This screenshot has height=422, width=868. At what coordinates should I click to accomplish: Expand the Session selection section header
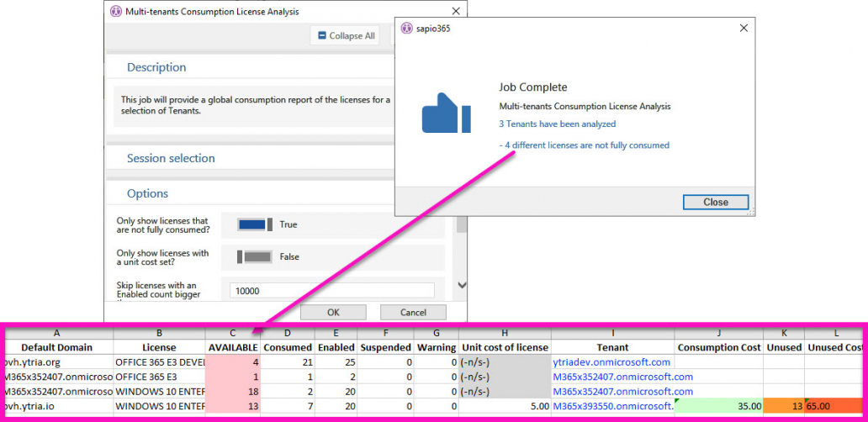coord(171,158)
